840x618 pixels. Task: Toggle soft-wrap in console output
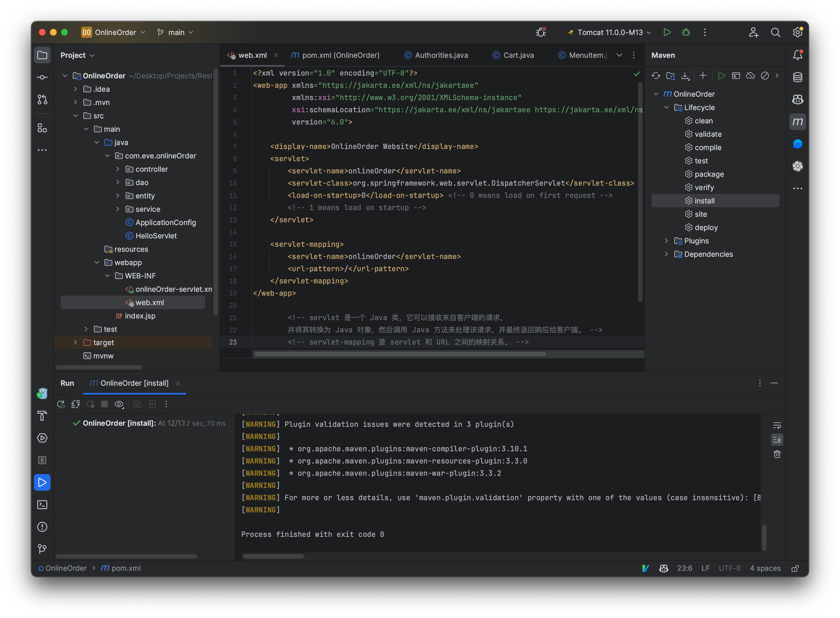click(x=777, y=425)
